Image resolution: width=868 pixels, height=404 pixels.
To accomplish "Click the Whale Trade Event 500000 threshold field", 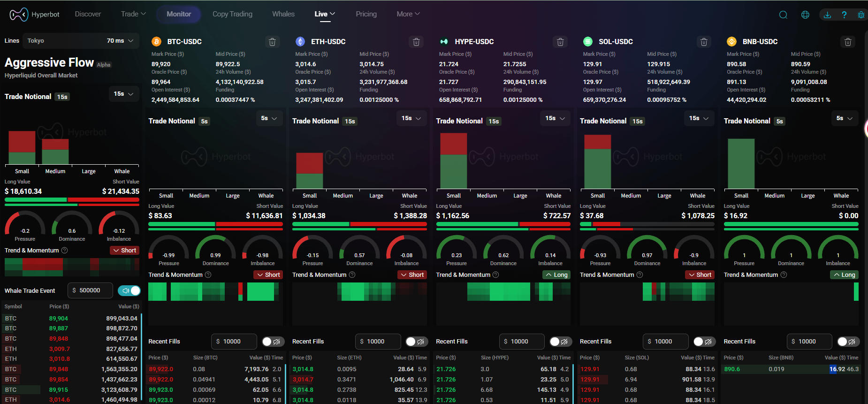I will pos(90,290).
